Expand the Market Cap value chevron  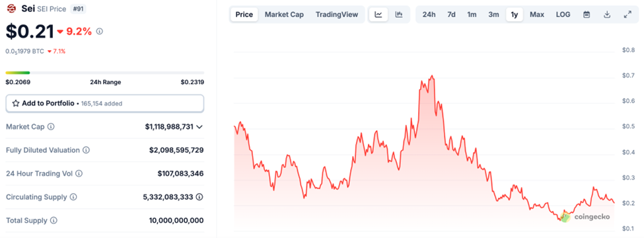[199, 127]
